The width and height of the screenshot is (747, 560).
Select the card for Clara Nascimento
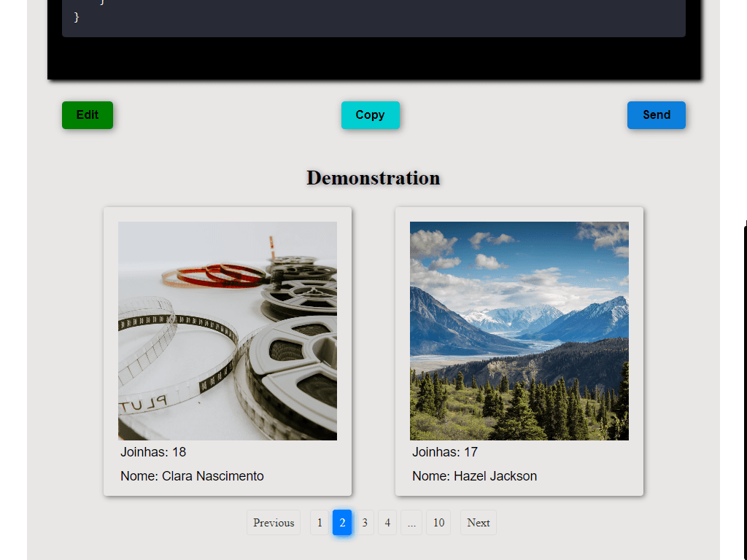coord(227,350)
